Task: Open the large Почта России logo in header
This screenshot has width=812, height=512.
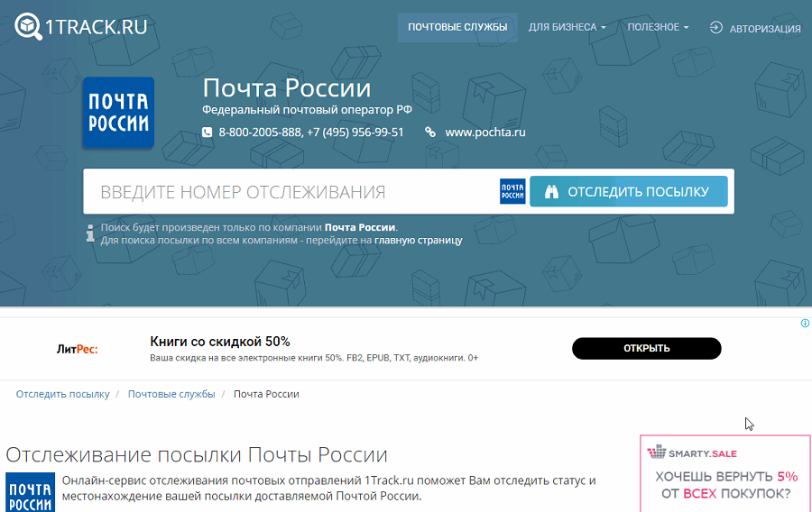Action: 118,113
